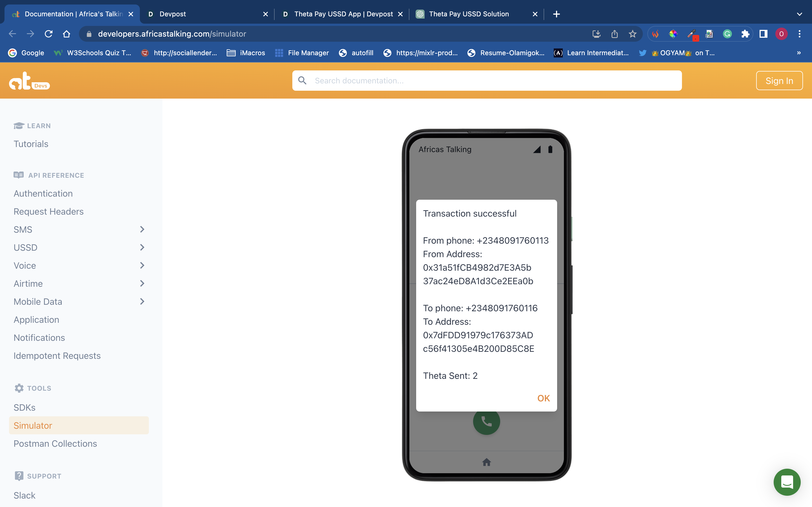Open the iMacros bookmarks folder
The image size is (812, 507).
[246, 53]
